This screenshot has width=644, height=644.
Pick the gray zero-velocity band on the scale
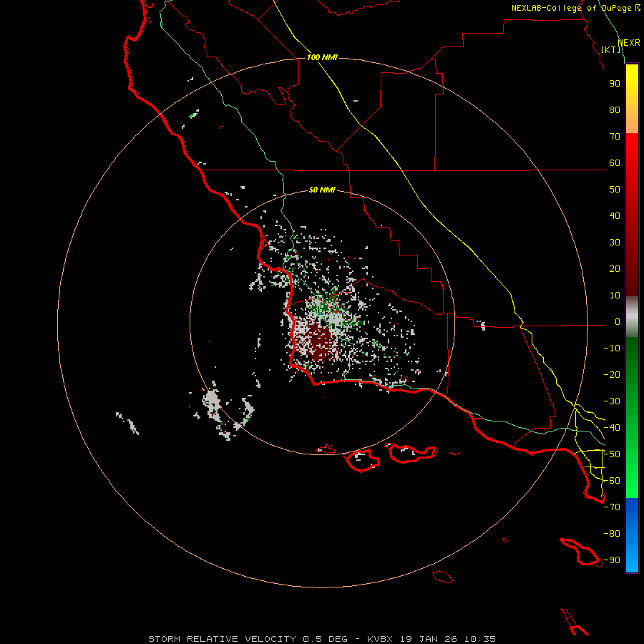pyautogui.click(x=632, y=317)
